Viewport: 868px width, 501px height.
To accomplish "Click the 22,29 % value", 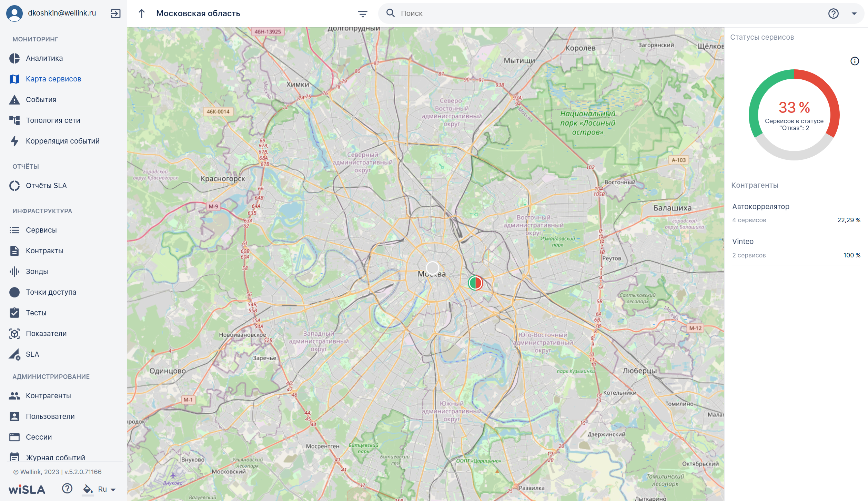I will pos(849,220).
